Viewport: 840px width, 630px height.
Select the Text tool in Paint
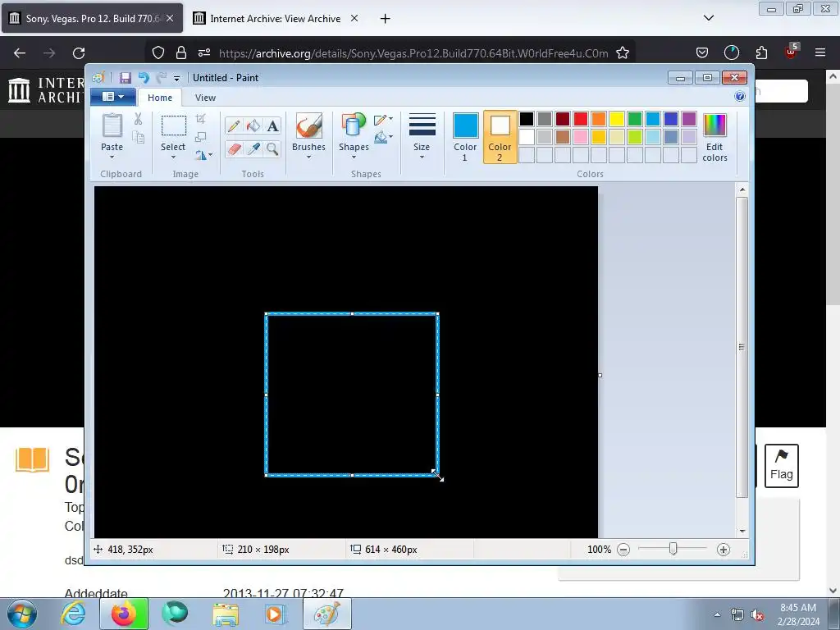(x=272, y=126)
